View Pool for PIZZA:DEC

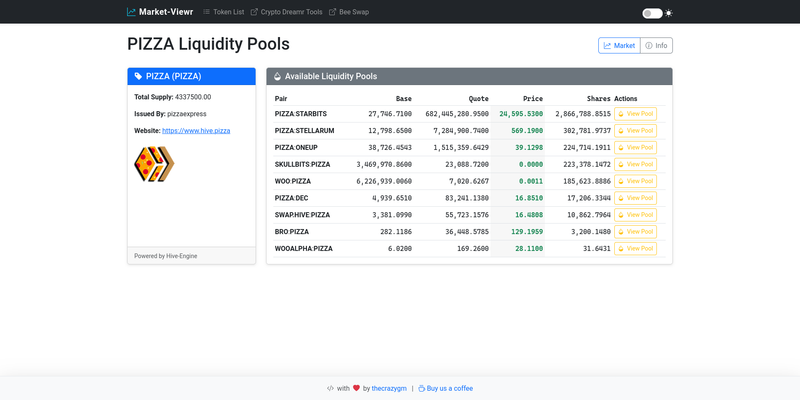pos(635,198)
